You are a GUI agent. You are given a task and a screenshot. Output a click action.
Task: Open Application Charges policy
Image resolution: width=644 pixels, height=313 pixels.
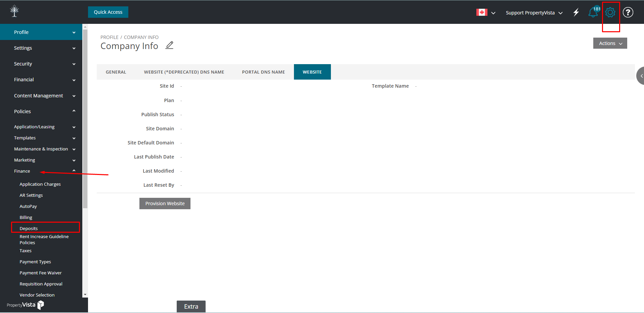[x=40, y=184]
